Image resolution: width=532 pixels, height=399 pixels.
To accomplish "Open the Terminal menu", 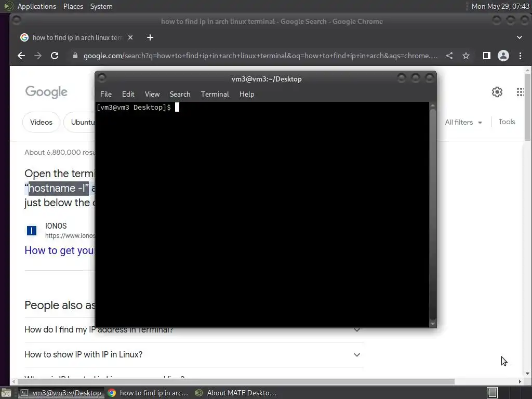I will pyautogui.click(x=215, y=95).
